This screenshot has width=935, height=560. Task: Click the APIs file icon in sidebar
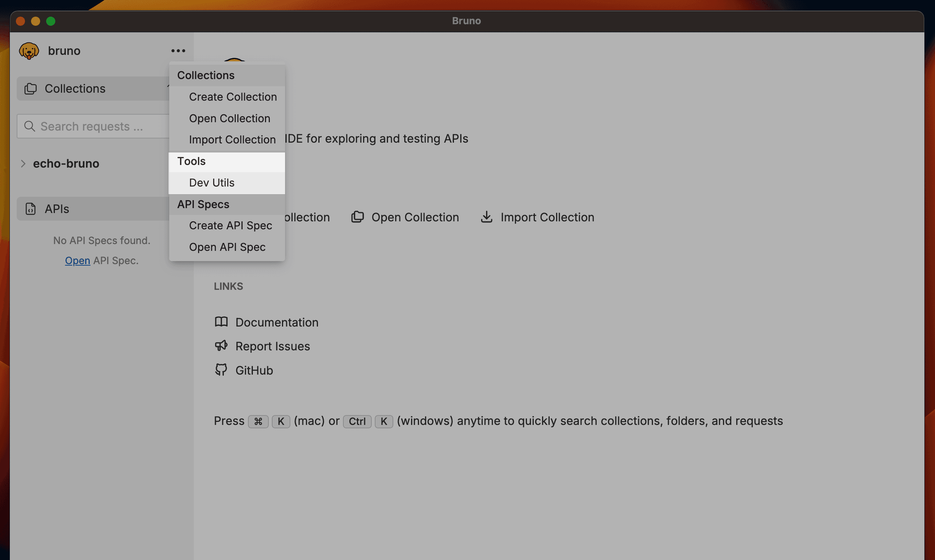pos(31,209)
